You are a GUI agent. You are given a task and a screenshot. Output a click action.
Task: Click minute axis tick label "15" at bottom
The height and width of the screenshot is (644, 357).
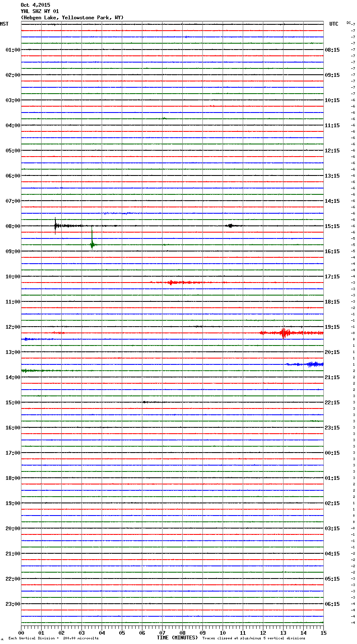323,633
